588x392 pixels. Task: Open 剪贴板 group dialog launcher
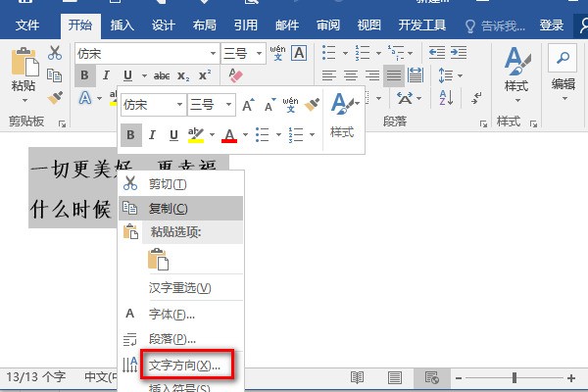(x=63, y=123)
